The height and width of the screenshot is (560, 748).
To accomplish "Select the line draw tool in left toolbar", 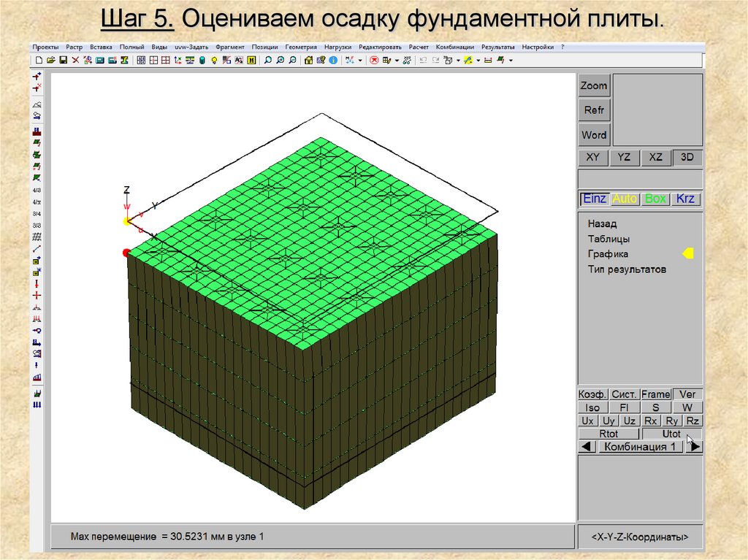I will (x=37, y=249).
